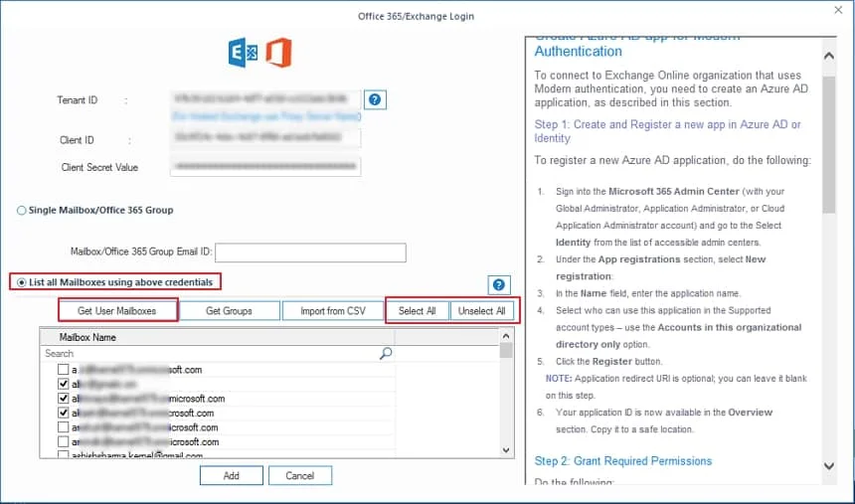Click the Select All button
Image resolution: width=855 pixels, height=504 pixels.
coord(418,311)
